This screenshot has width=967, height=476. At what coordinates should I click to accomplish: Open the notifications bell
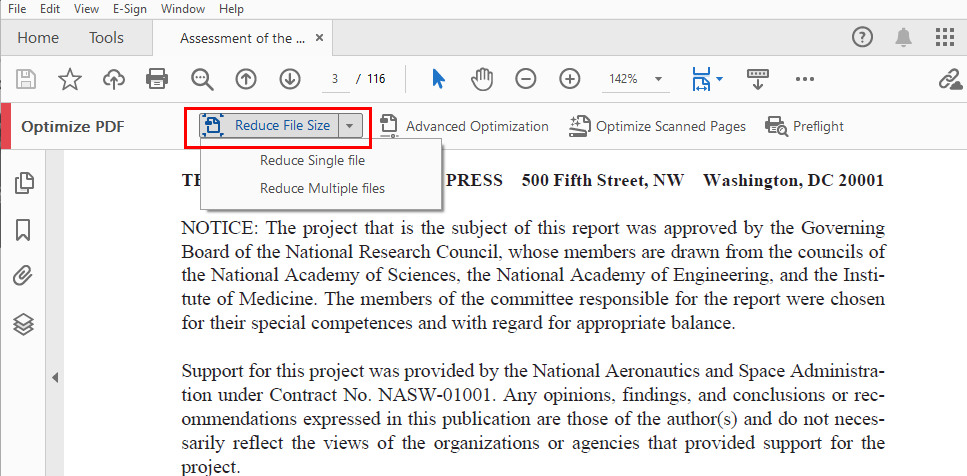click(x=903, y=38)
